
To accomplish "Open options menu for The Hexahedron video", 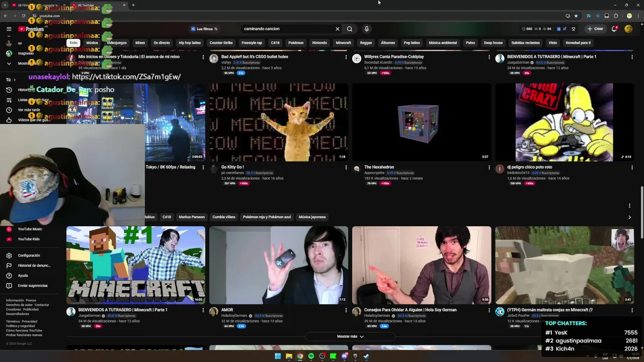I will click(489, 167).
